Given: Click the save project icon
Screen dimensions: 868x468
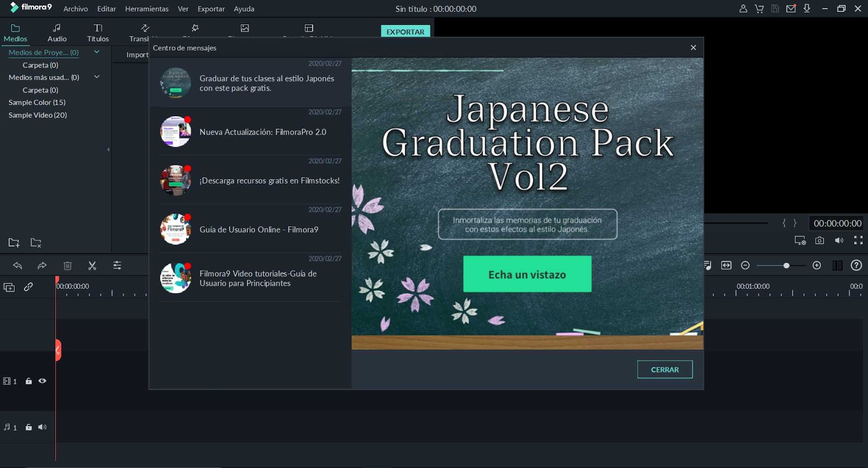Looking at the screenshot, I should pyautogui.click(x=775, y=9).
